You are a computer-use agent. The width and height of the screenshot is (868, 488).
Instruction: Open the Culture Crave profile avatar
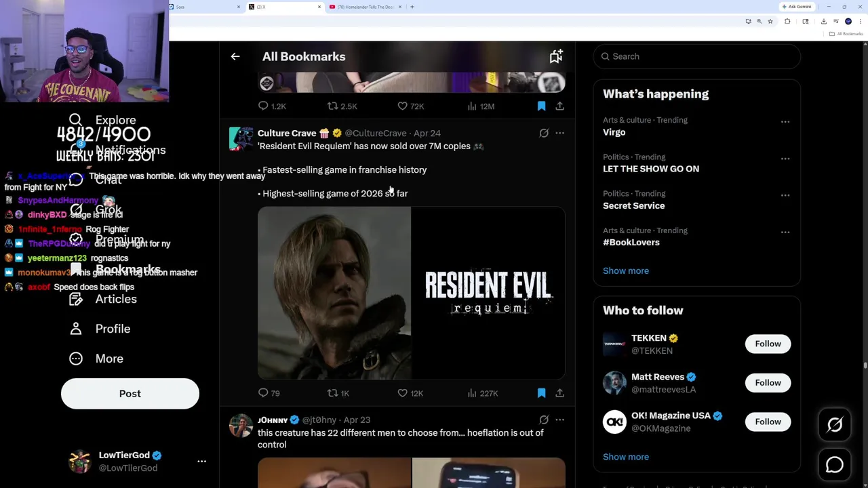241,138
